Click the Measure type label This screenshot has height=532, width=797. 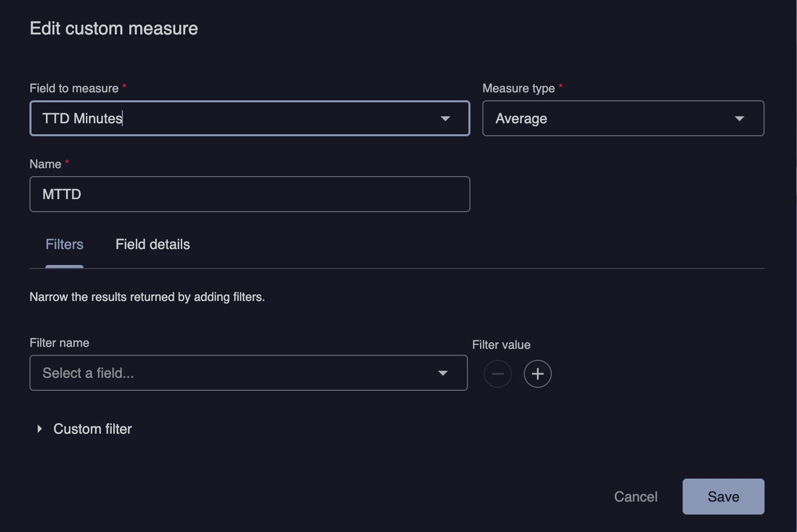click(x=519, y=88)
